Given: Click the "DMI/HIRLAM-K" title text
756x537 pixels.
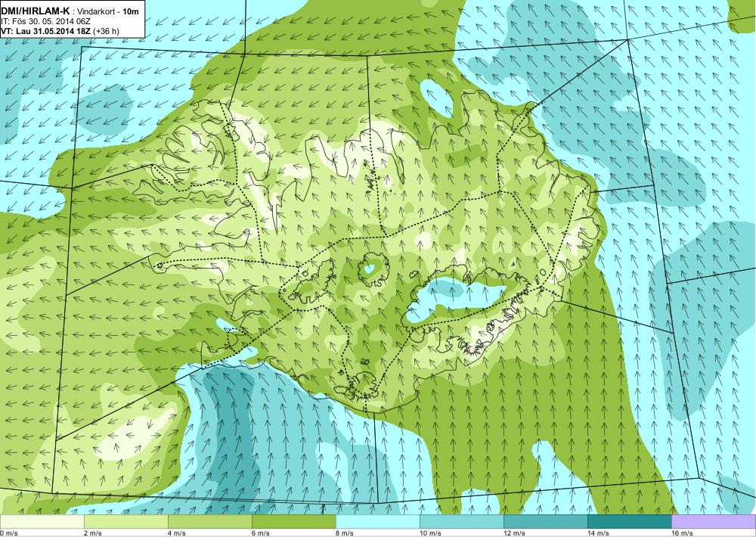Looking at the screenshot, I should [35, 11].
